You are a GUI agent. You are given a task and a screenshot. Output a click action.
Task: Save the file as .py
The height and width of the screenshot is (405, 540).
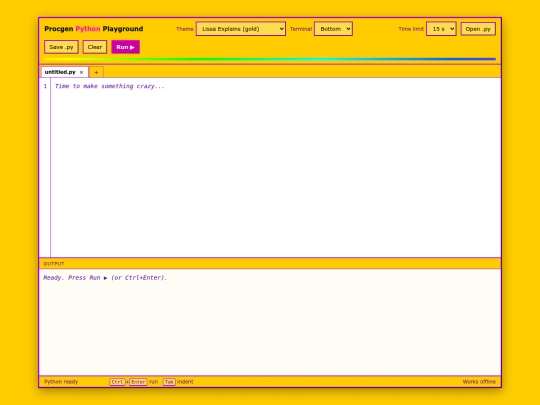click(x=61, y=47)
